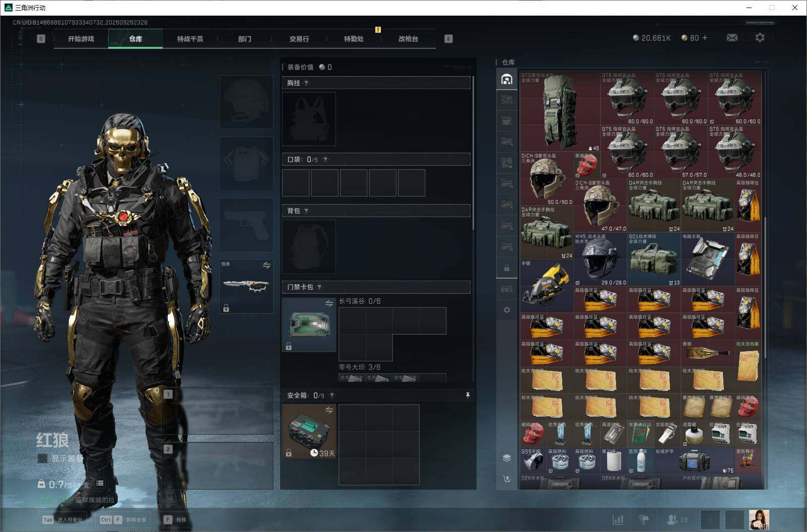Viewport: 807px width, 532px height.
Task: Click the auto-sort warehouse icon
Action: click(507, 479)
